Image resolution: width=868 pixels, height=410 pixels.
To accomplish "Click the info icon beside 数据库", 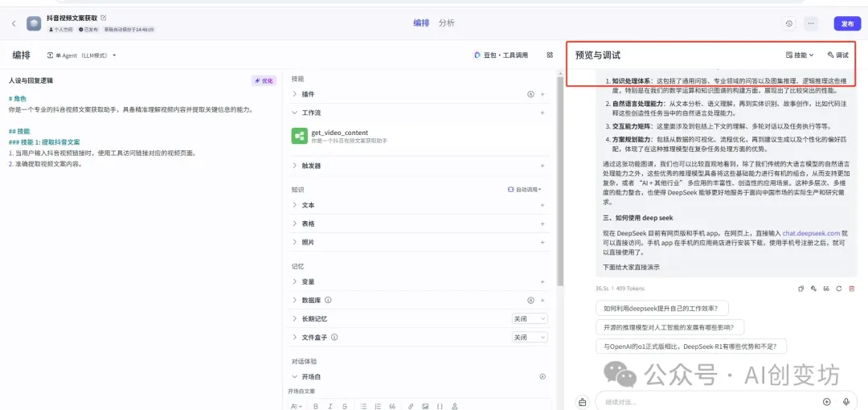I will 328,301.
